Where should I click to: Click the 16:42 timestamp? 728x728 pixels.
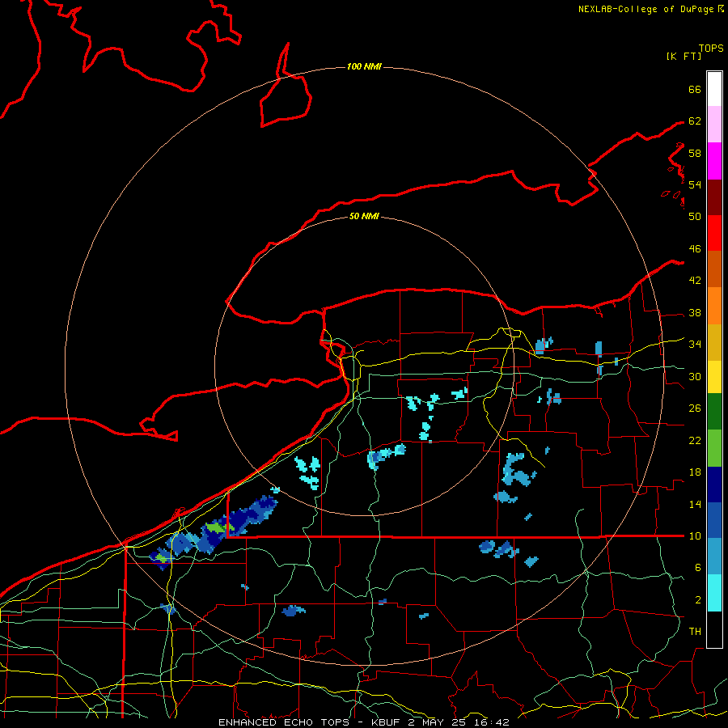[x=493, y=722]
